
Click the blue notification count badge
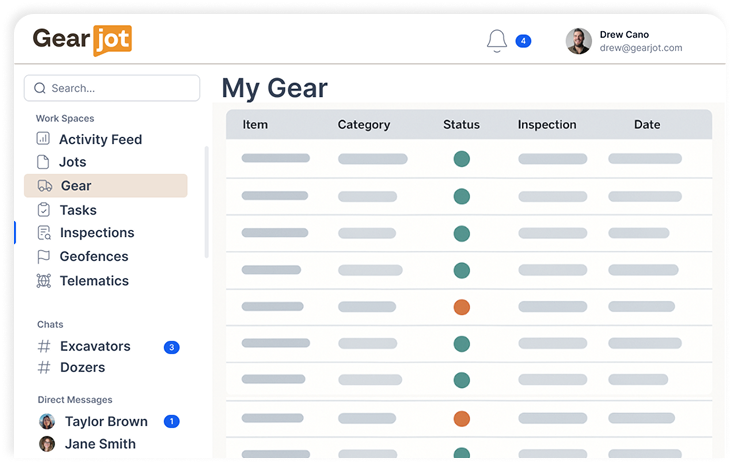[x=523, y=41]
